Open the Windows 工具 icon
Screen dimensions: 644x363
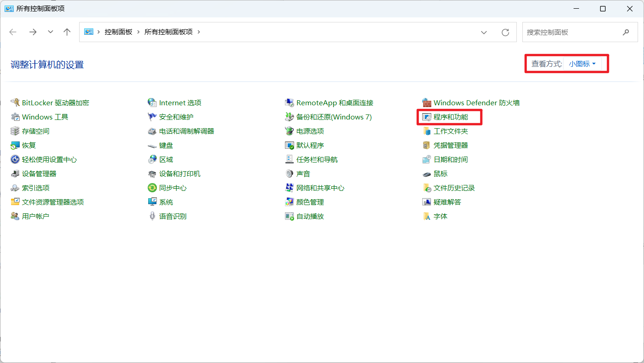(x=15, y=117)
